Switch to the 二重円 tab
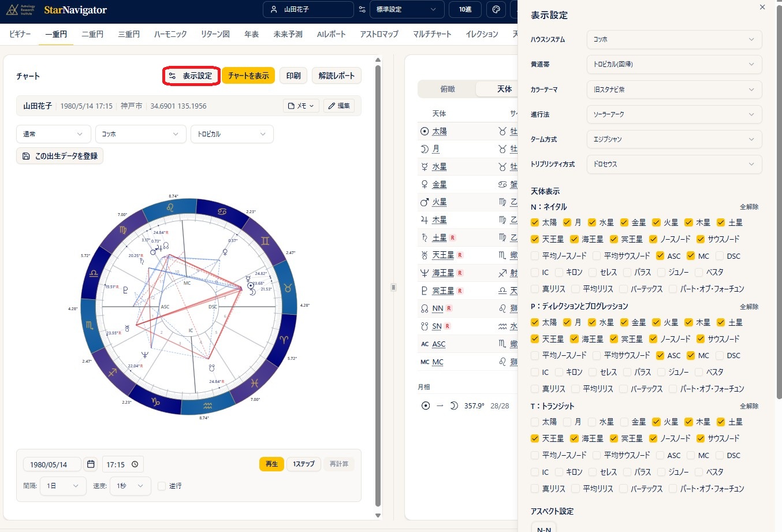The height and width of the screenshot is (532, 782). click(x=92, y=34)
